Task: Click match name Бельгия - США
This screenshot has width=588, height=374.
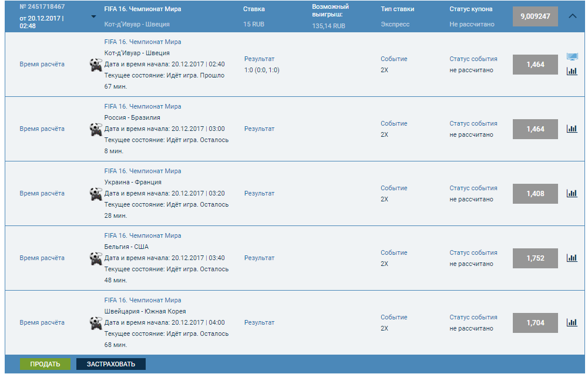Action: pos(126,247)
